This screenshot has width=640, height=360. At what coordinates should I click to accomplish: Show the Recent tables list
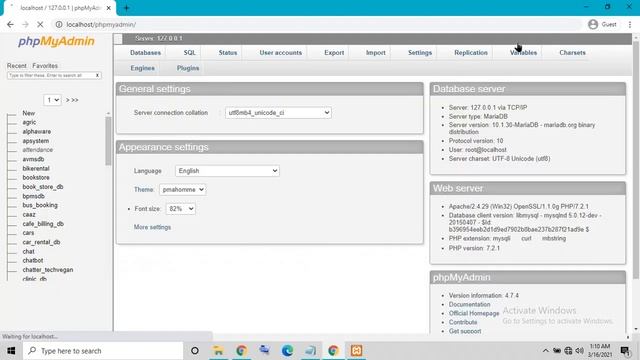click(x=16, y=66)
